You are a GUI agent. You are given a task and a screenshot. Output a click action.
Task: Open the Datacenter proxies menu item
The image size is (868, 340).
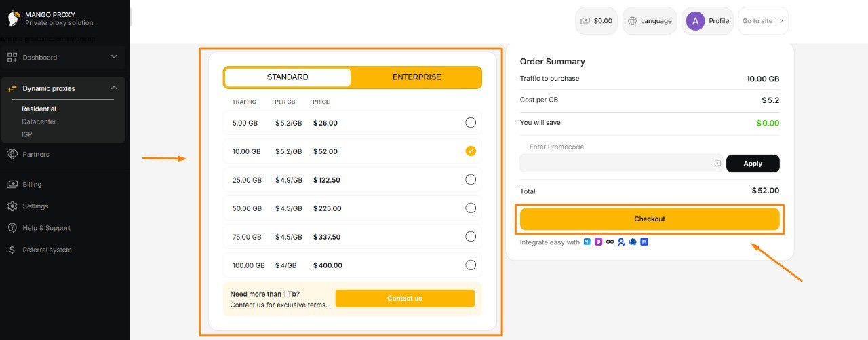point(39,121)
